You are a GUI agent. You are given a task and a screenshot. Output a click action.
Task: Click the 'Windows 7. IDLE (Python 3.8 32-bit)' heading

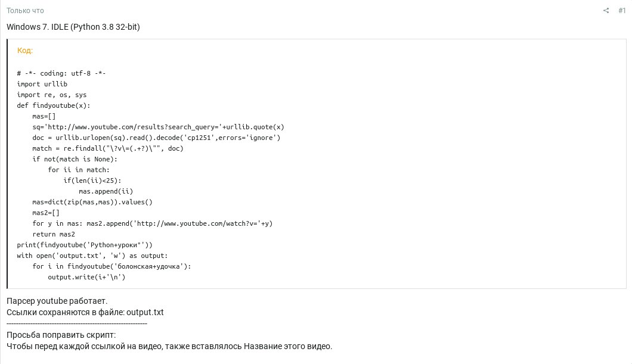73,27
